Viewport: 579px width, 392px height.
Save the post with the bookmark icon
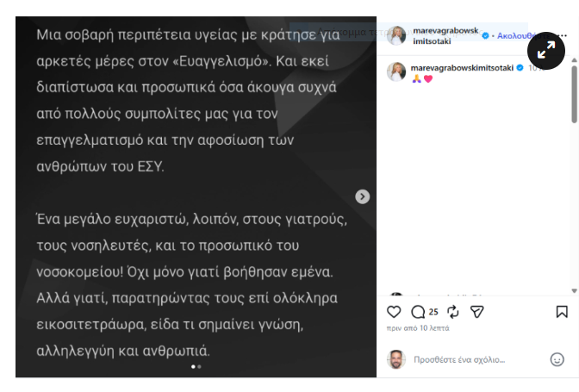[x=561, y=312]
